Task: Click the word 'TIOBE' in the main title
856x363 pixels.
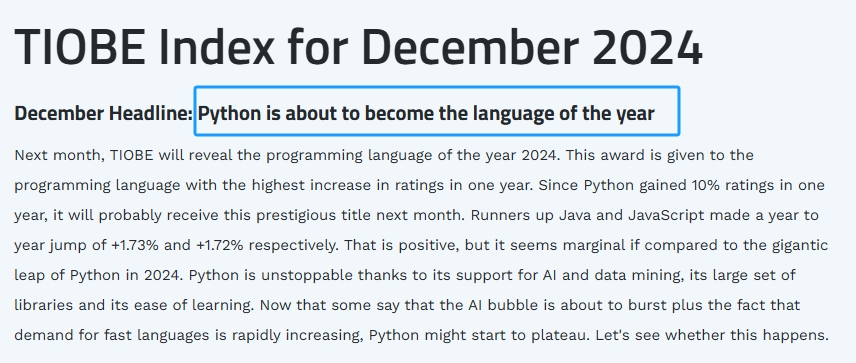Action: pyautogui.click(x=80, y=47)
